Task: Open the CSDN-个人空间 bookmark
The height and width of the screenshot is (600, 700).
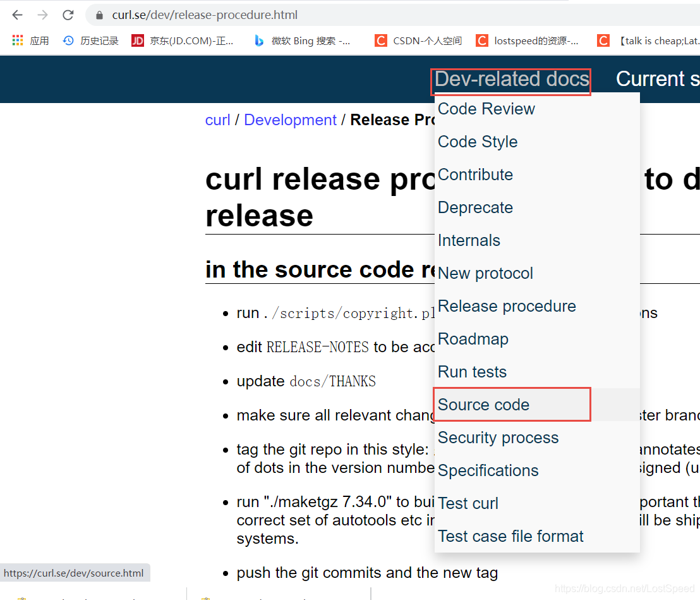Action: tap(418, 40)
